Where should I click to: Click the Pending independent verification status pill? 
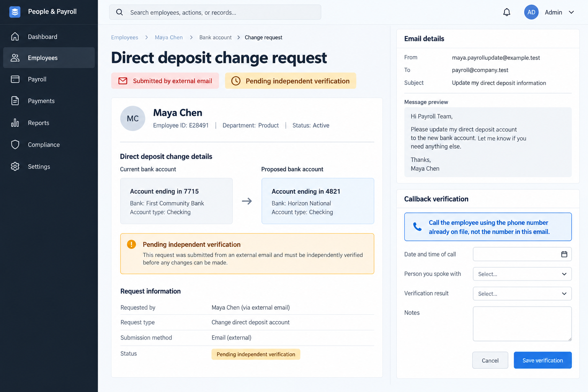tap(256, 354)
